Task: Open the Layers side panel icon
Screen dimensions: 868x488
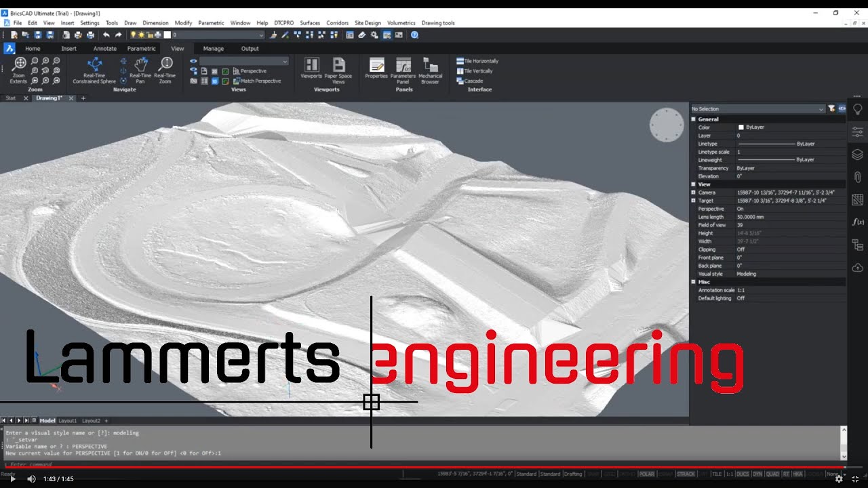Action: (857, 155)
